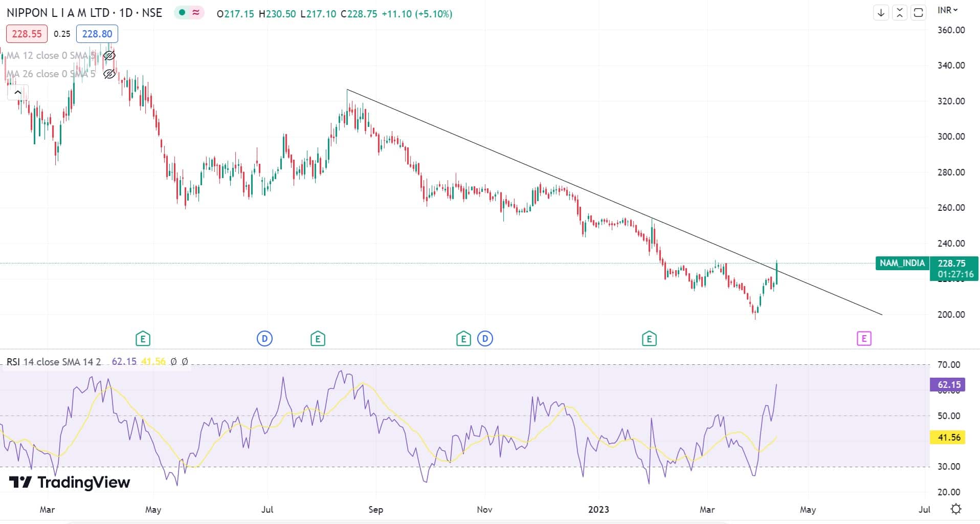Open chart settings gear icon

click(x=955, y=509)
